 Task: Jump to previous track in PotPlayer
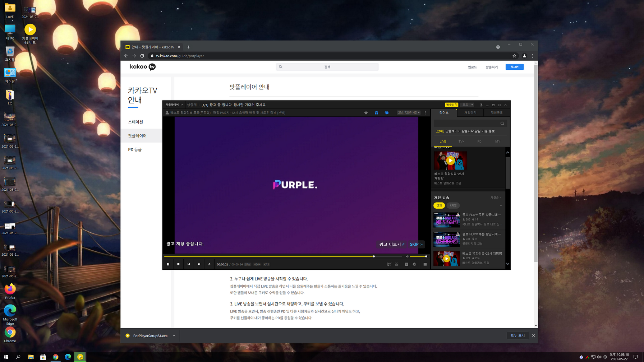pos(189,264)
